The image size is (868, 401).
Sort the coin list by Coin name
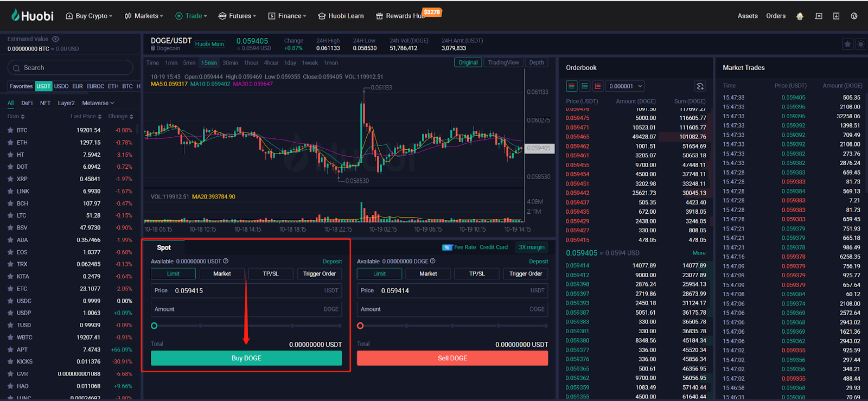(16, 116)
